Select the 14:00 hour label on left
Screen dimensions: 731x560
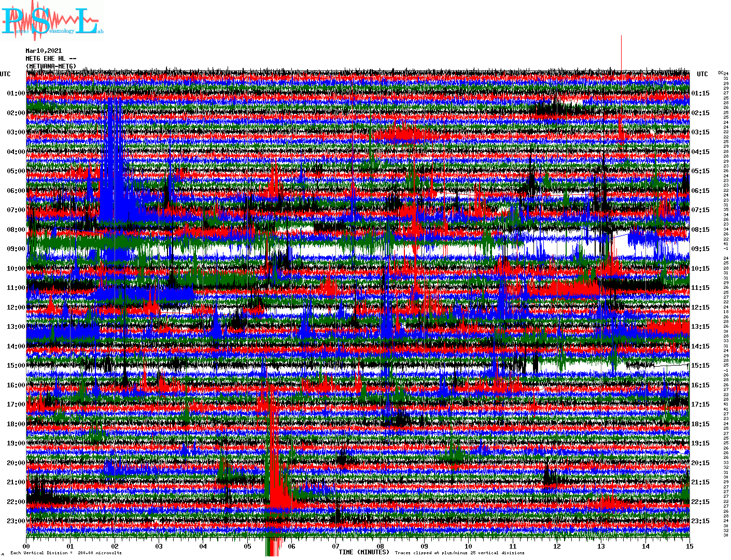click(16, 346)
